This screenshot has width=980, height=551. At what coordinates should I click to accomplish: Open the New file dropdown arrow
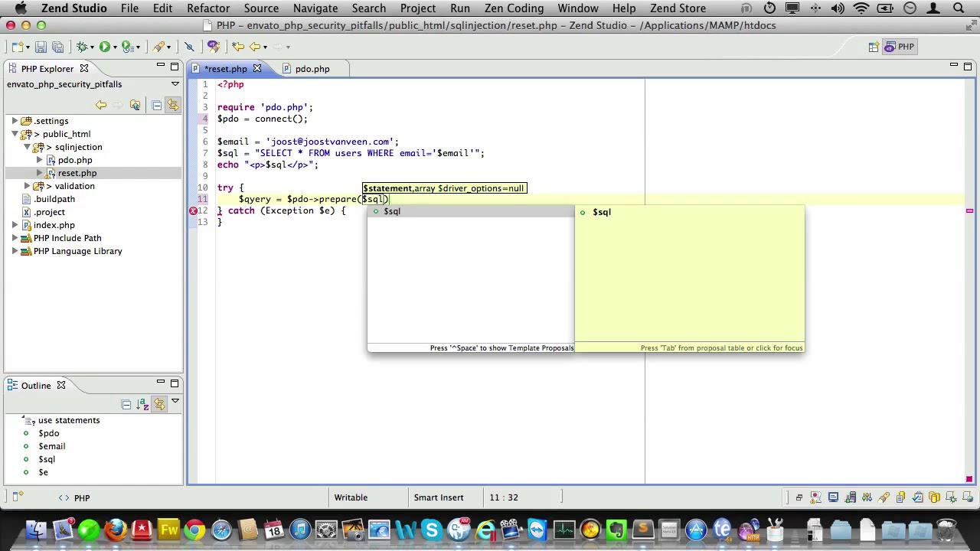(x=28, y=47)
